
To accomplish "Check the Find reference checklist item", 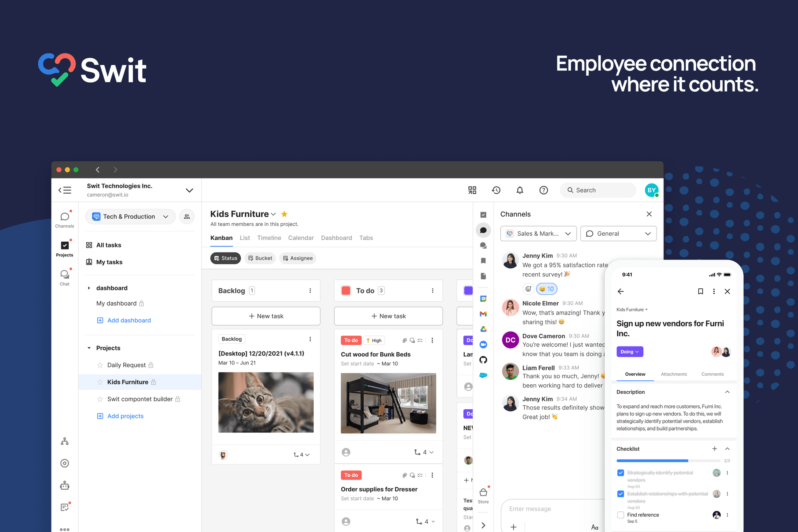I will (x=621, y=515).
